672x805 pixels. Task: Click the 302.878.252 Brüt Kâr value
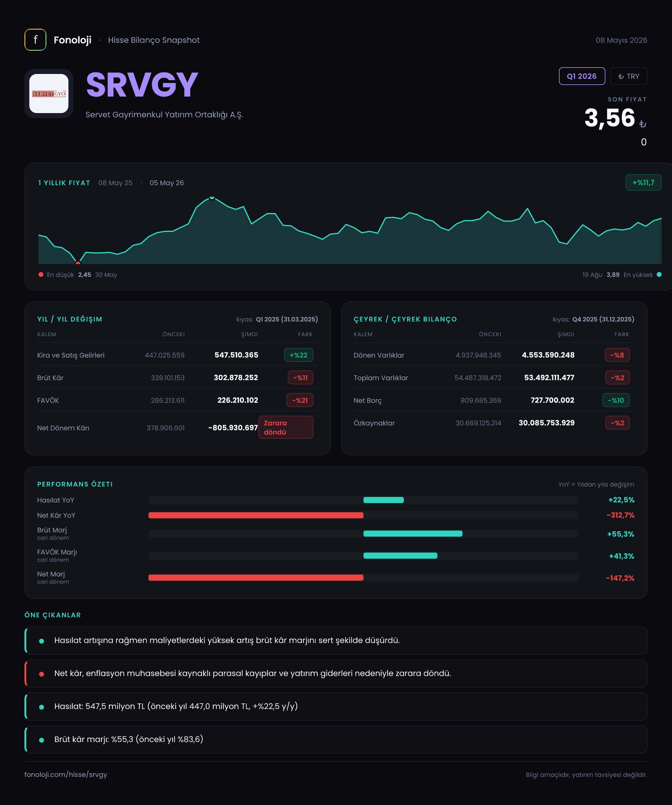[x=236, y=377]
